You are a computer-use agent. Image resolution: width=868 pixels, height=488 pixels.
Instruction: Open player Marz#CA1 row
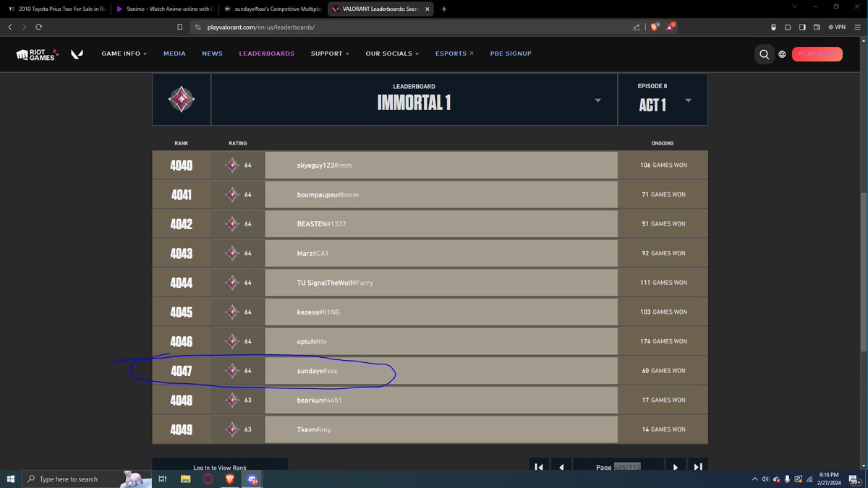tap(430, 253)
